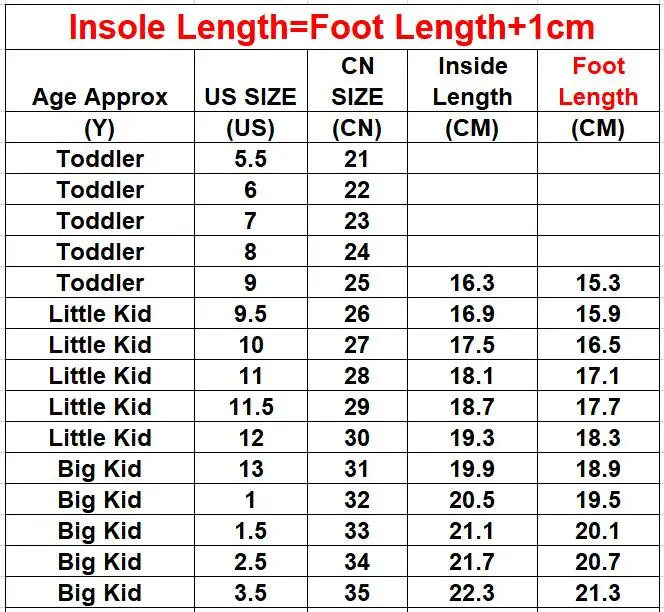
Task: Select the Age Approx header cell
Action: click(x=100, y=81)
